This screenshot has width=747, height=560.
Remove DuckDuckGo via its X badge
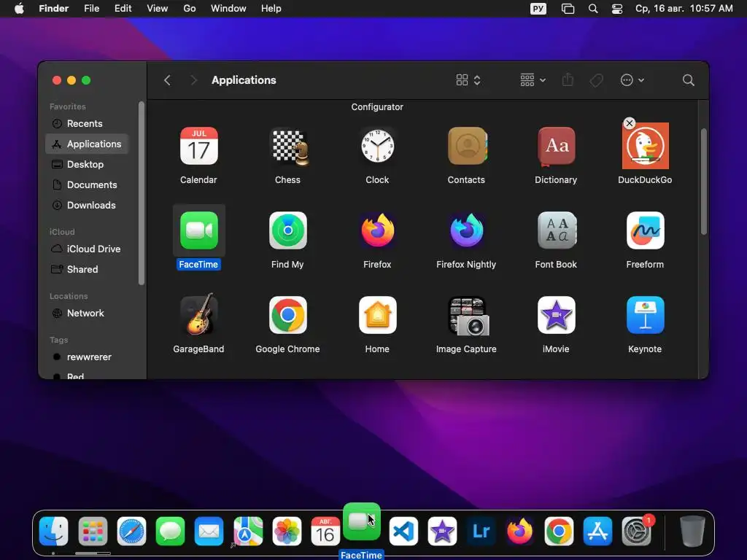tap(630, 123)
